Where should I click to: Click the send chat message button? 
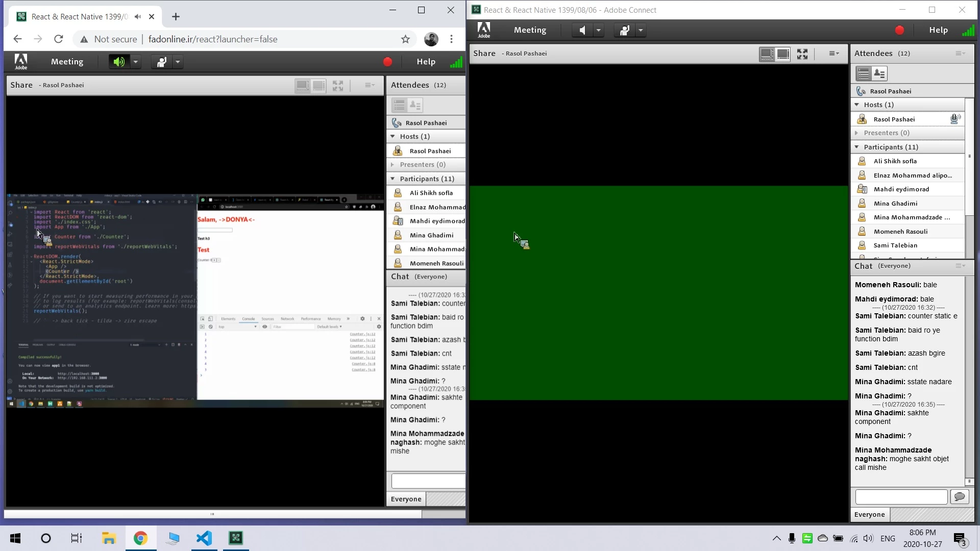(x=960, y=496)
